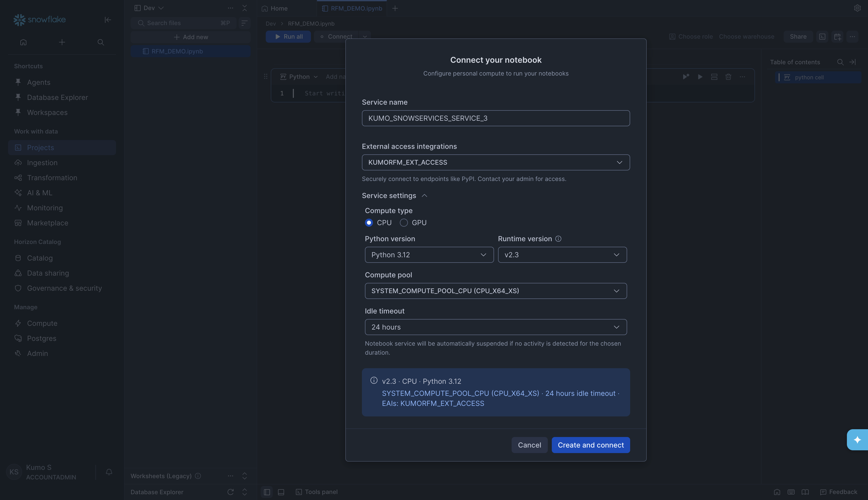The height and width of the screenshot is (500, 868).
Task: Open keyboard shortcuts icon in status bar
Action: pyautogui.click(x=791, y=492)
